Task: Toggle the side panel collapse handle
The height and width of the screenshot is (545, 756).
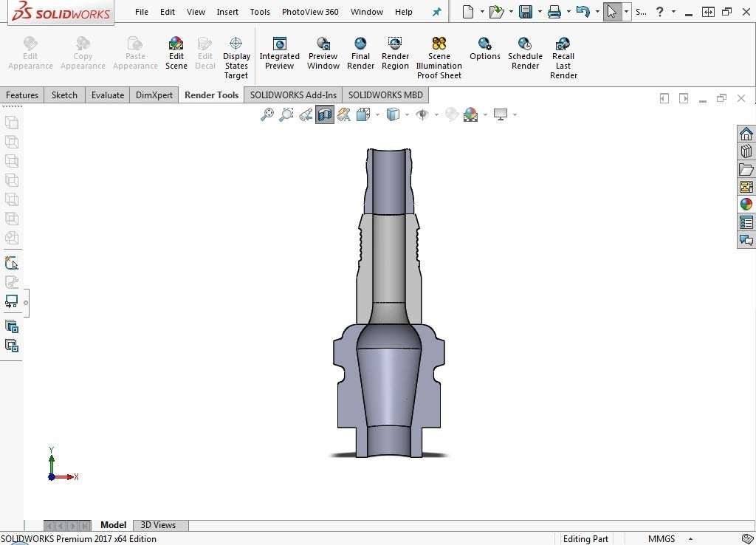Action: click(26, 303)
